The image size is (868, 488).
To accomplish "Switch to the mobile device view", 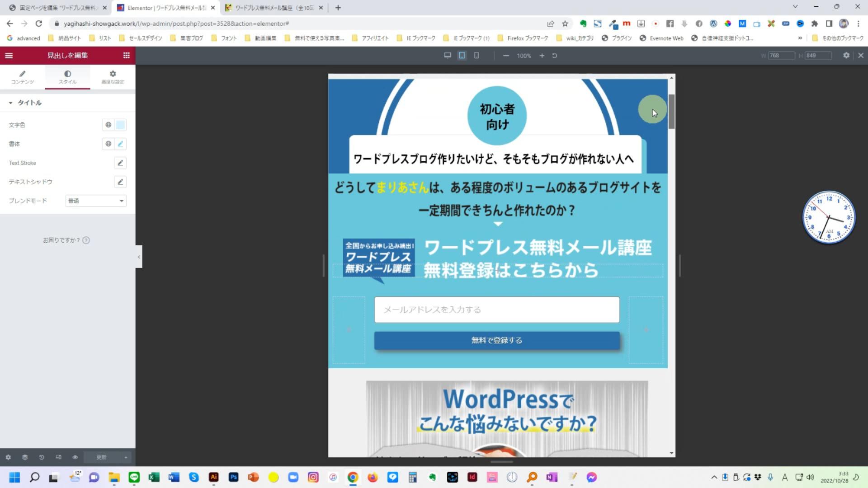I will 476,56.
